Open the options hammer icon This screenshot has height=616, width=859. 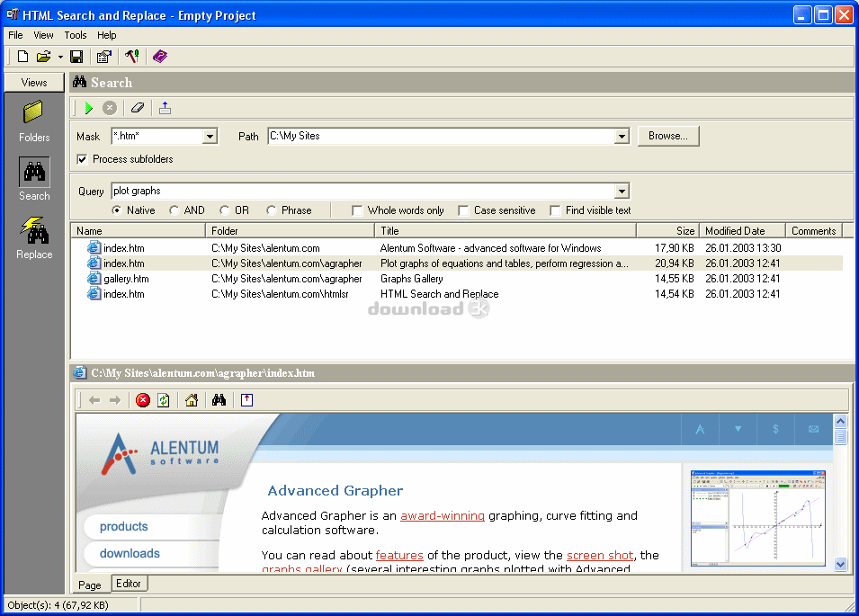(132, 57)
